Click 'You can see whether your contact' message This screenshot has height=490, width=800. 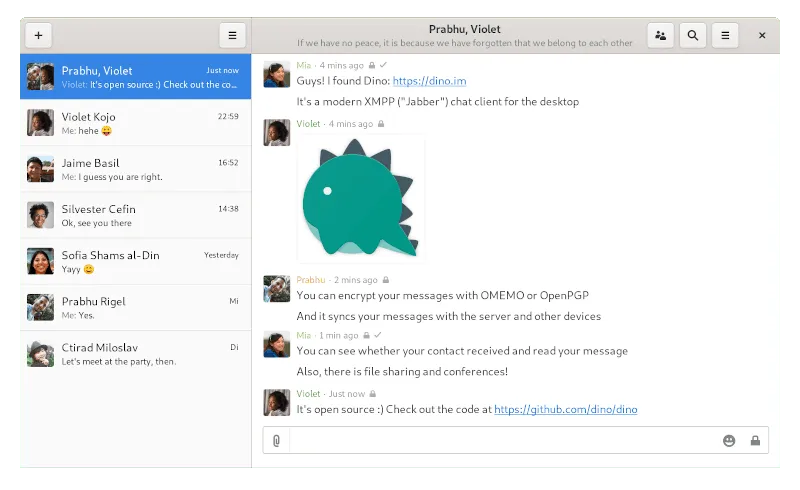[x=462, y=351]
